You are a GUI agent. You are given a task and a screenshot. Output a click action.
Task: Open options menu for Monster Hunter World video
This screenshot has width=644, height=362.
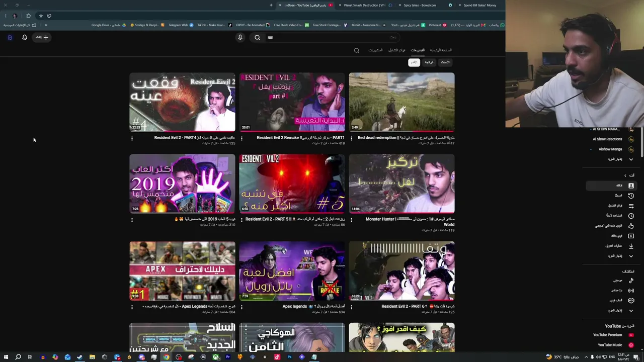point(351,220)
